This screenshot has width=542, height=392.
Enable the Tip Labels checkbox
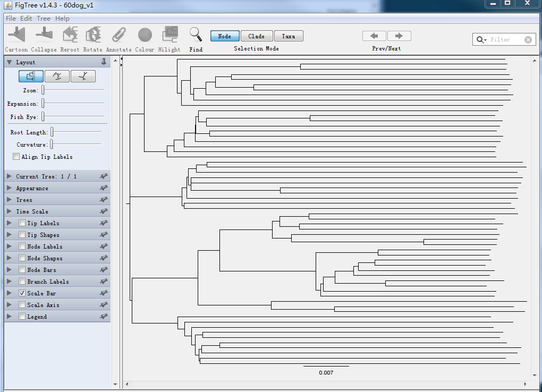22,223
